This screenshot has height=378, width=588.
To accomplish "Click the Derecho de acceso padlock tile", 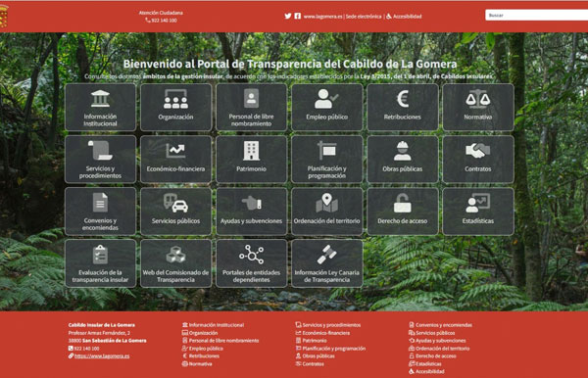I will coord(403,212).
